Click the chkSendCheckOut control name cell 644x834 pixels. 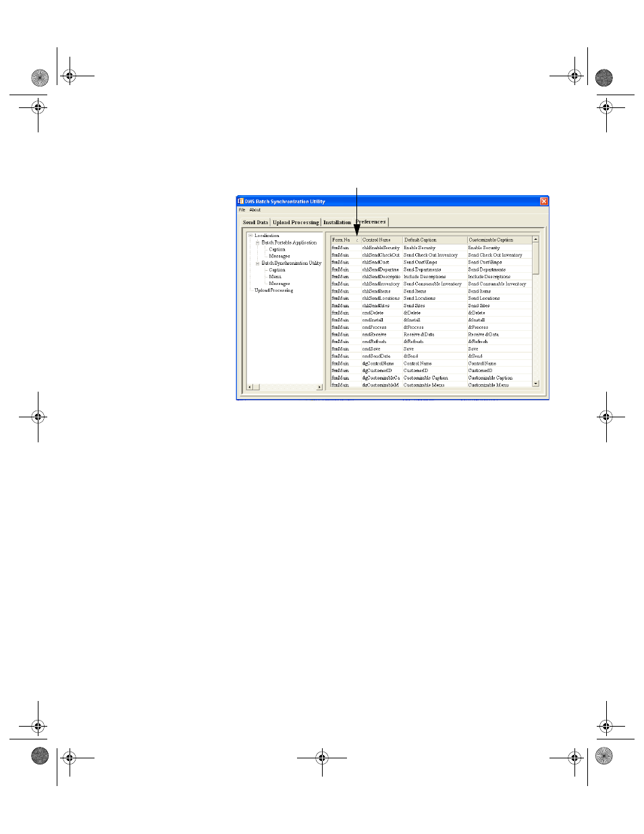381,255
